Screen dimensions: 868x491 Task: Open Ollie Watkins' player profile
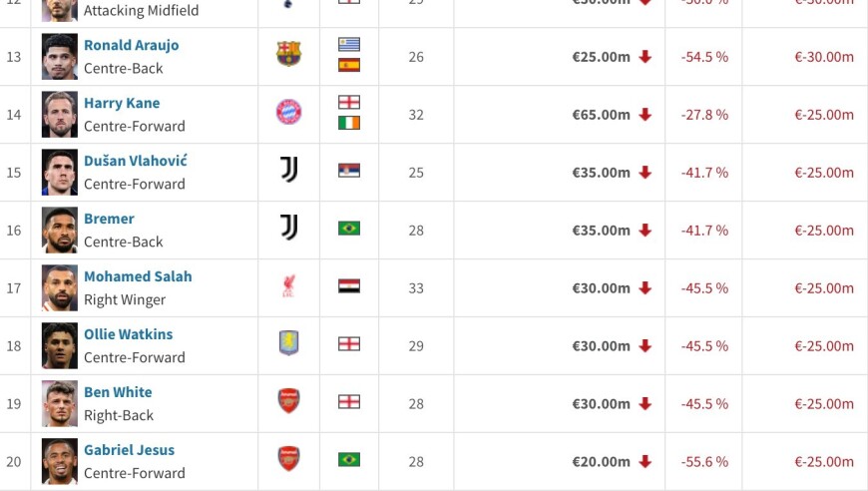click(128, 334)
